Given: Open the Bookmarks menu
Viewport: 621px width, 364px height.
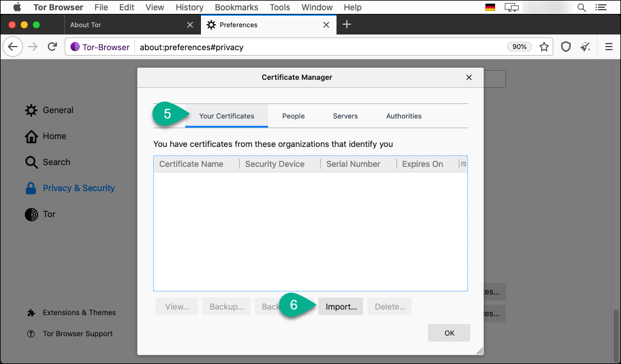Looking at the screenshot, I should (x=237, y=7).
